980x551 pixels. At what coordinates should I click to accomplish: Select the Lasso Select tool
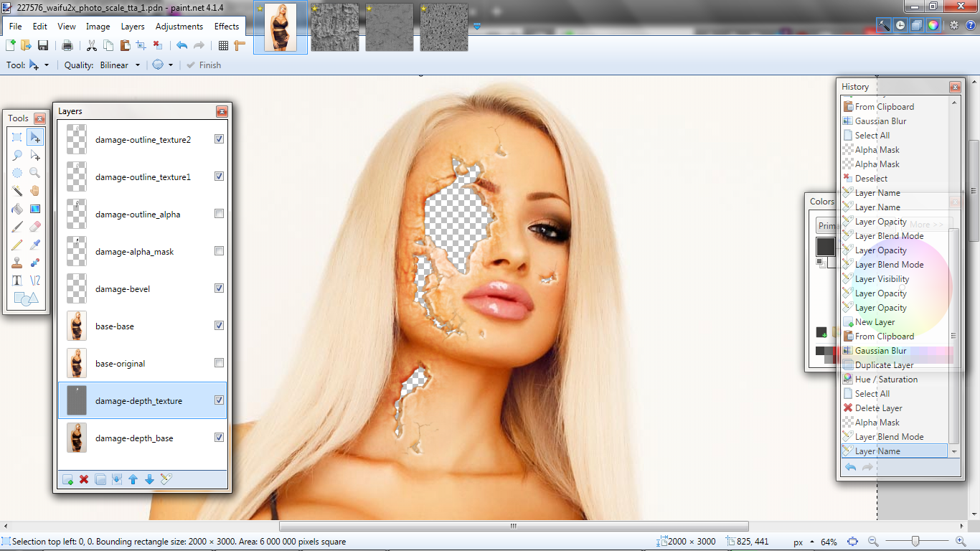17,155
